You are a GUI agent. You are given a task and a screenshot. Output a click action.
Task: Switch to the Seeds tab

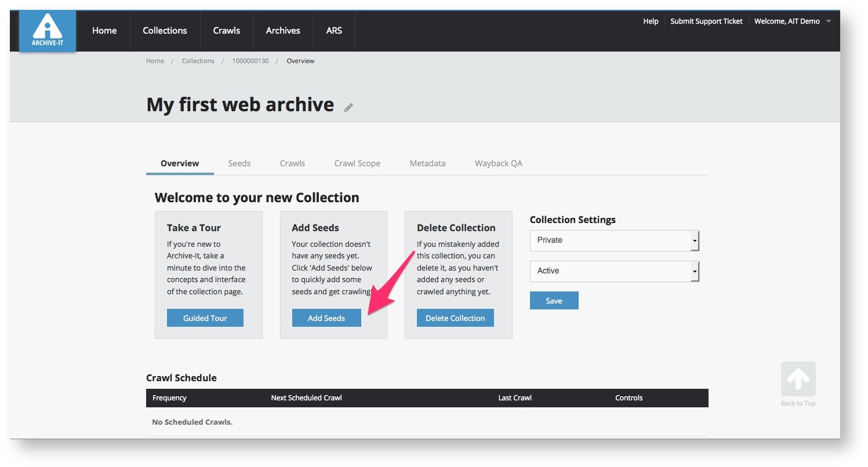(x=239, y=163)
